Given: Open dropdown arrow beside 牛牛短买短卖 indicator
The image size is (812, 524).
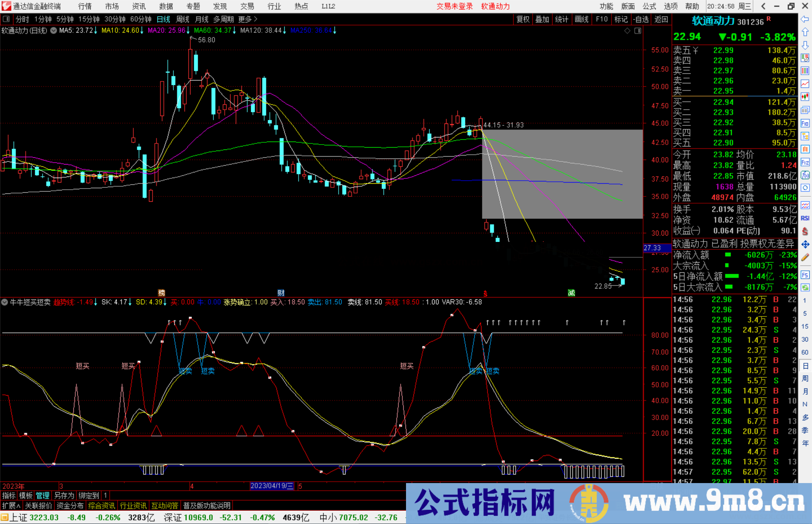Looking at the screenshot, I should pos(5,302).
